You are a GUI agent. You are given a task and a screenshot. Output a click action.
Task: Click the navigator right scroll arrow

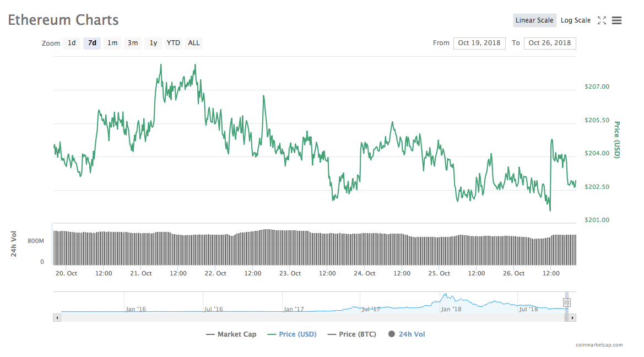(572, 317)
